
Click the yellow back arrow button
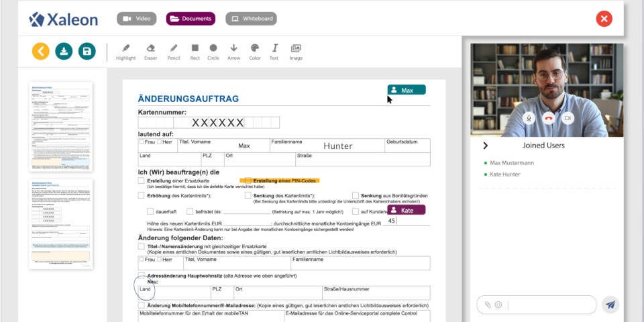41,52
